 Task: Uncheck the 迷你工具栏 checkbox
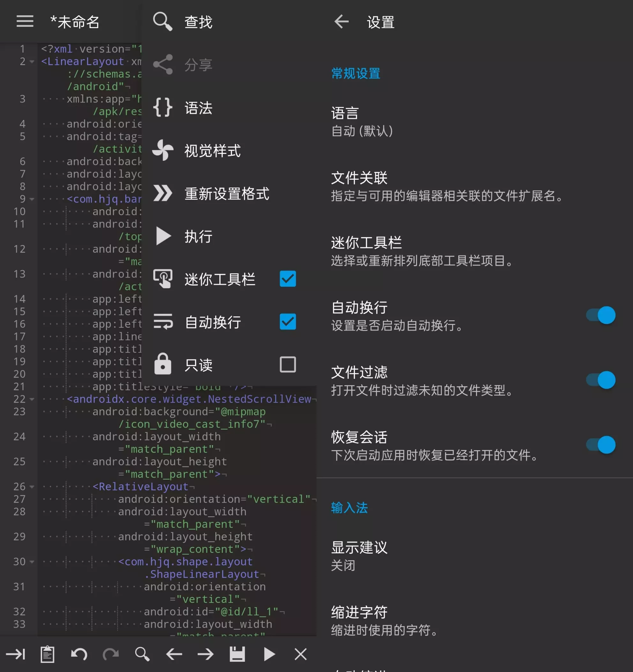tap(287, 279)
